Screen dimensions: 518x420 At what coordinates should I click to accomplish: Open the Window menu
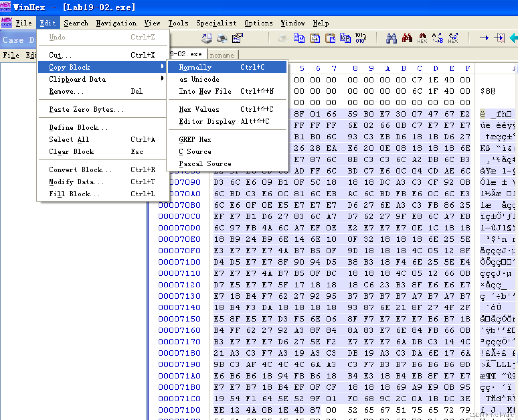[293, 23]
